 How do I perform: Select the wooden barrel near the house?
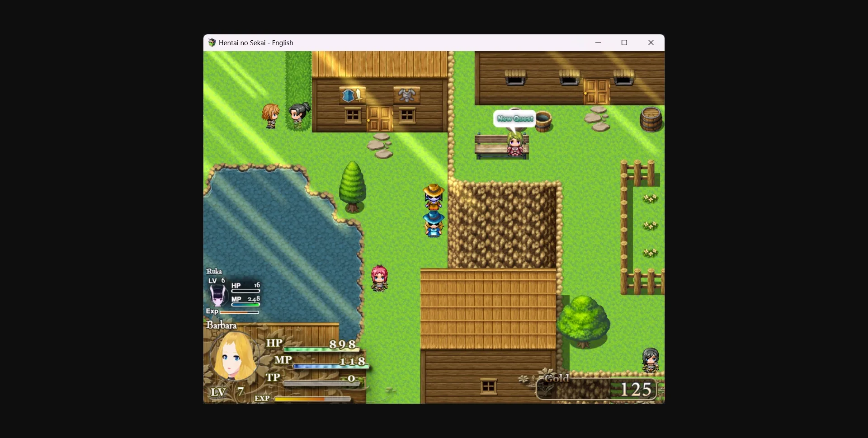651,119
